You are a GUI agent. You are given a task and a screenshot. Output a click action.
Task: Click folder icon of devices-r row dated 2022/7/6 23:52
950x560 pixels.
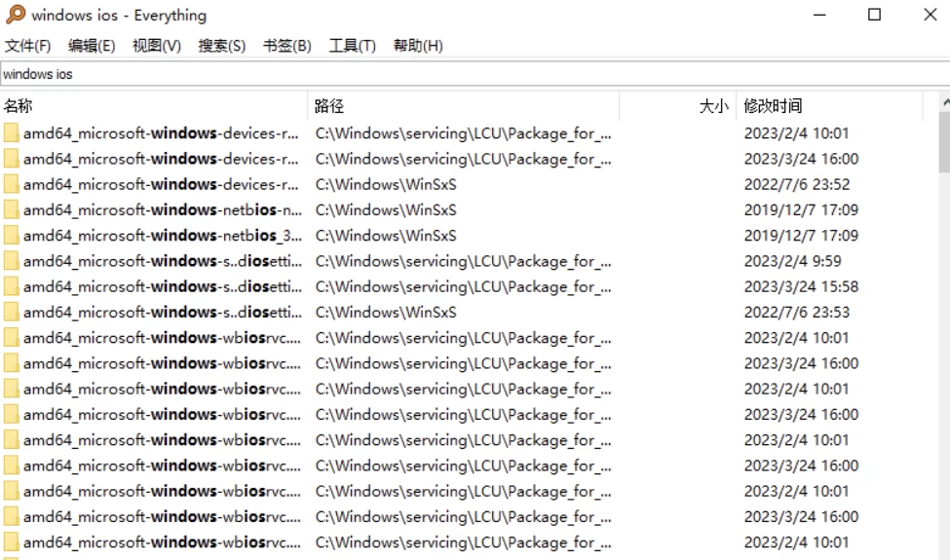click(x=12, y=184)
